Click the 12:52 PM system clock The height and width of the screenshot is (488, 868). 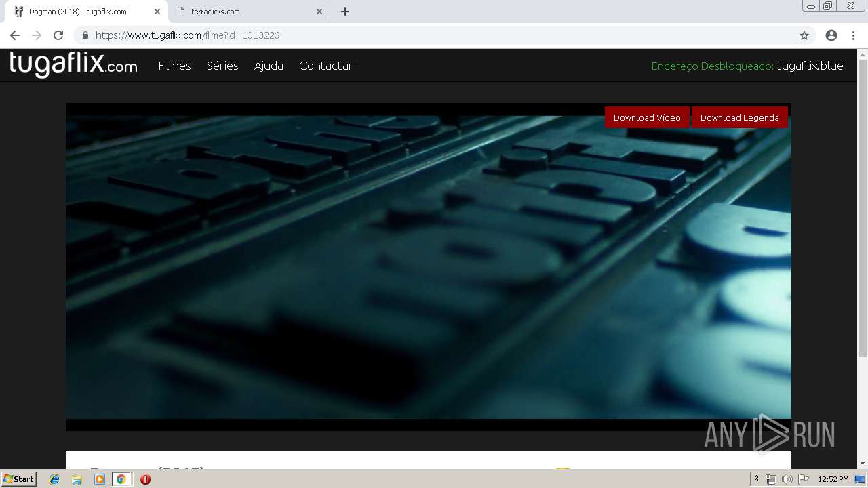[x=833, y=479]
